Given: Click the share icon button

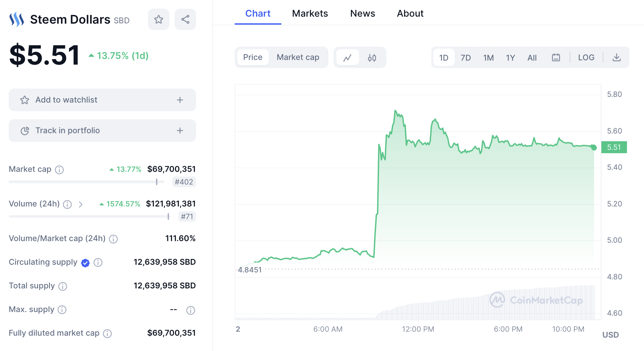Looking at the screenshot, I should (x=185, y=19).
